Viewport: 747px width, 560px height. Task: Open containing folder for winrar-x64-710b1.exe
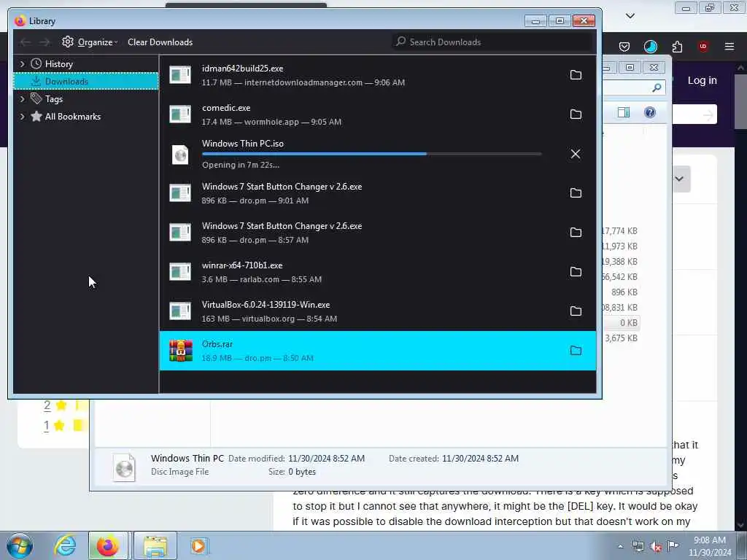click(576, 272)
